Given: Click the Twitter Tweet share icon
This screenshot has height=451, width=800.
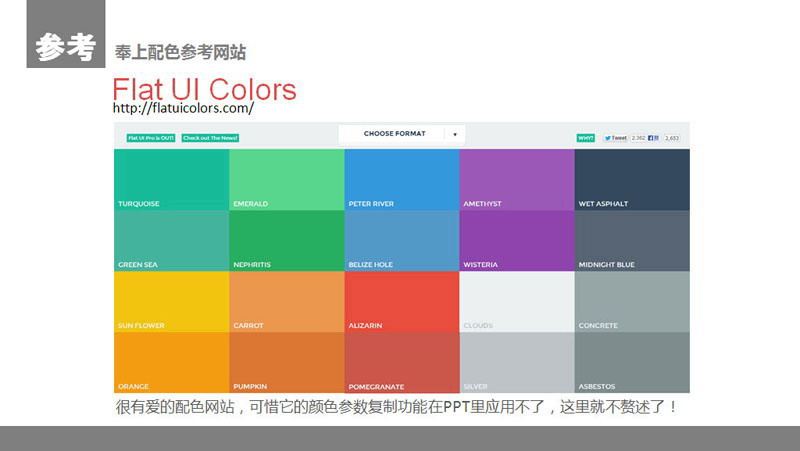Looking at the screenshot, I should 615,138.
